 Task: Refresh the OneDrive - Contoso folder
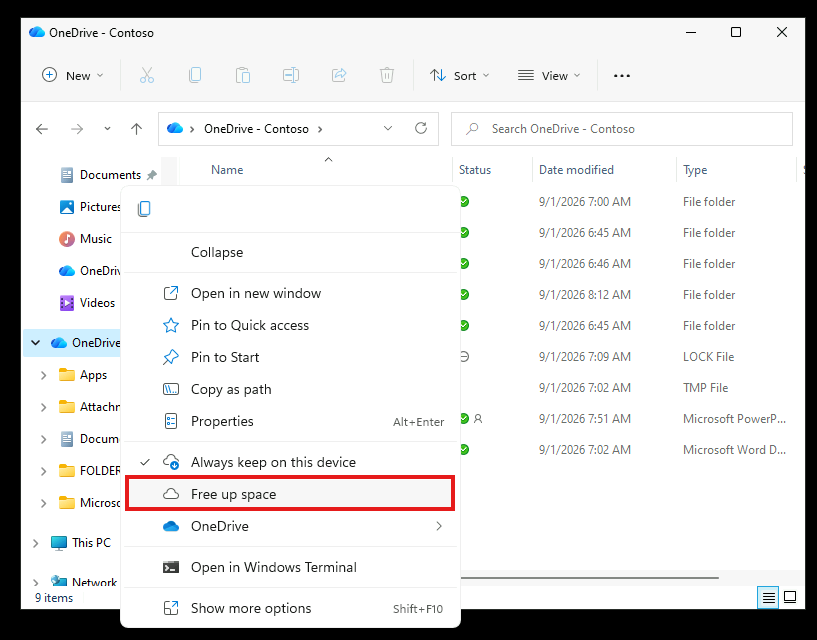point(421,128)
